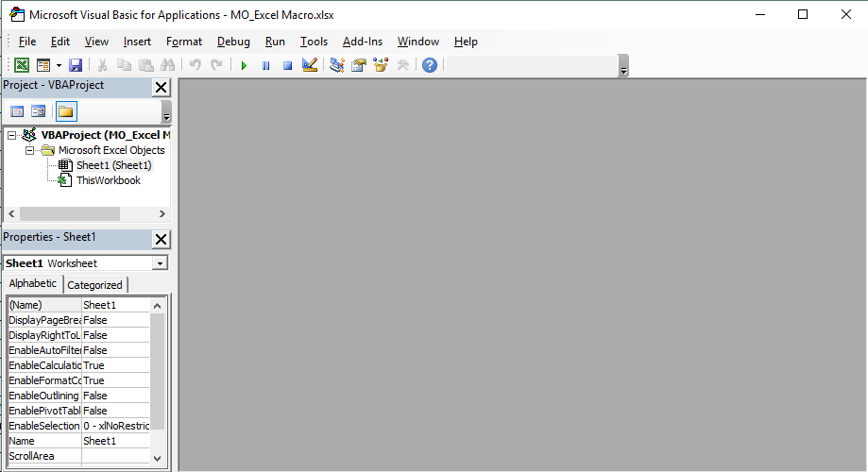This screenshot has width=868, height=472.
Task: Open the Object Browser icon
Action: 381,65
